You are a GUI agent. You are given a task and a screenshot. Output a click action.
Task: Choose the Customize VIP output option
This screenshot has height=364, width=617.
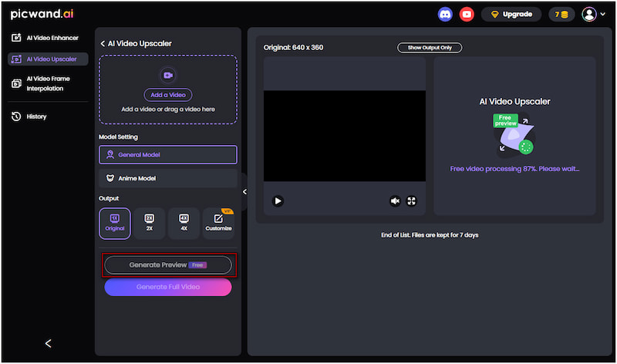coord(218,224)
